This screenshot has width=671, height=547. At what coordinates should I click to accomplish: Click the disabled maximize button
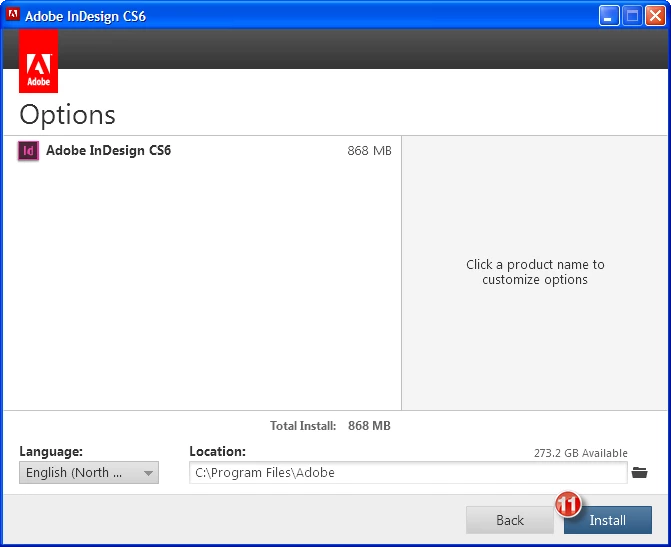pyautogui.click(x=632, y=16)
